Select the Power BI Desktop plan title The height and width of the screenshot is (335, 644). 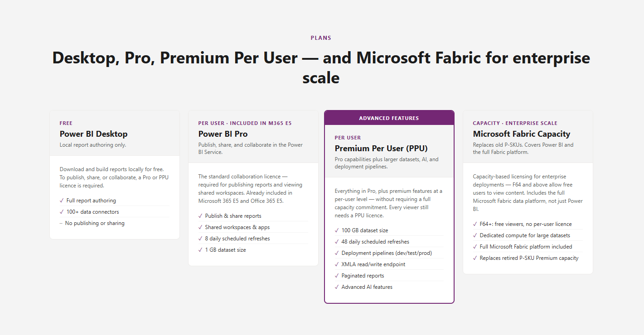coord(94,134)
